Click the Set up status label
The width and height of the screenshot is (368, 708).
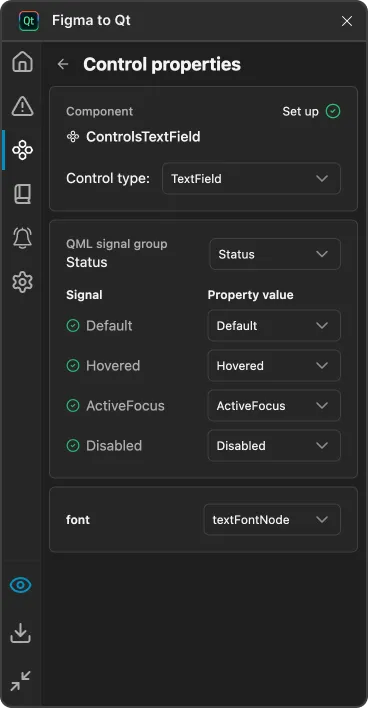pos(301,112)
